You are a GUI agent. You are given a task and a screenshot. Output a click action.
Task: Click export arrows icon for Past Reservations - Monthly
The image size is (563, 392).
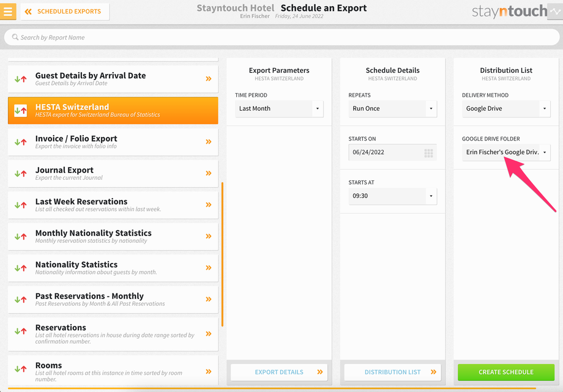(x=20, y=300)
